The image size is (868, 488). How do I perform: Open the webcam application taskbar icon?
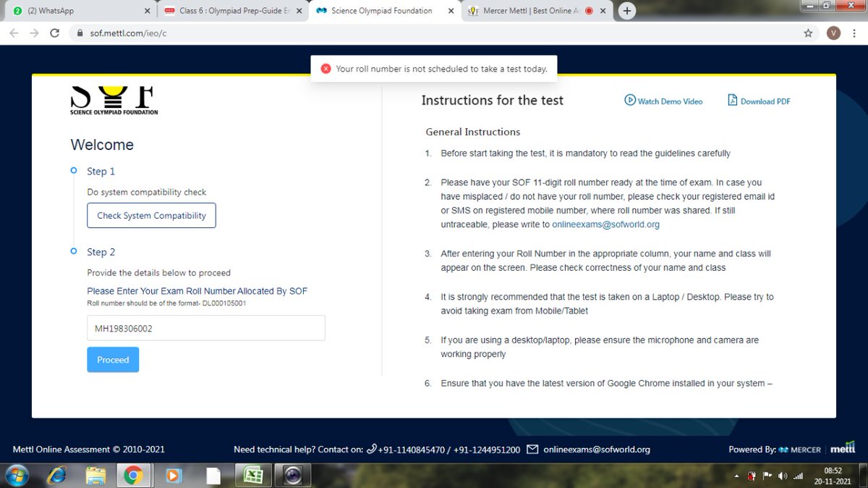pyautogui.click(x=293, y=476)
